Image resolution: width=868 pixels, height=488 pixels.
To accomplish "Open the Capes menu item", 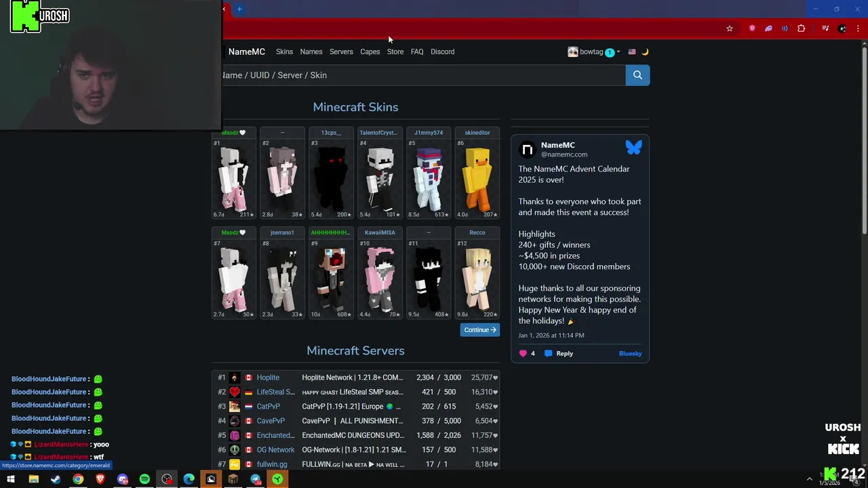I will pos(370,52).
